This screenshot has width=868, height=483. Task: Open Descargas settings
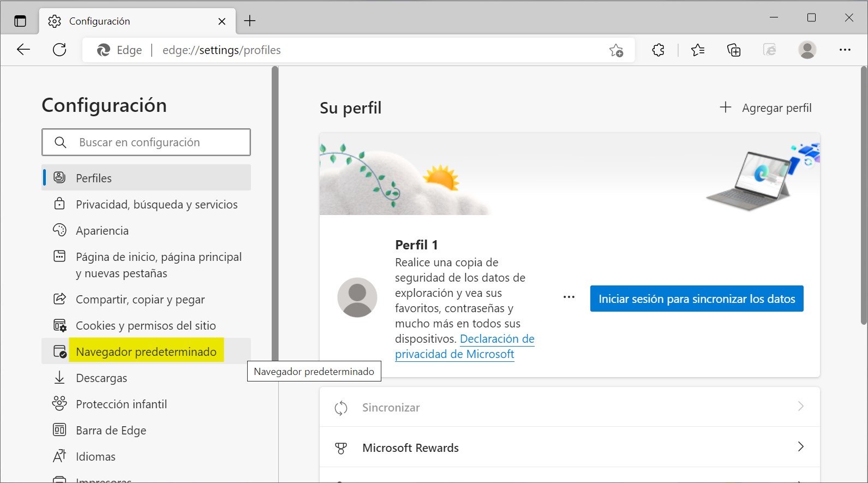[x=146, y=378]
